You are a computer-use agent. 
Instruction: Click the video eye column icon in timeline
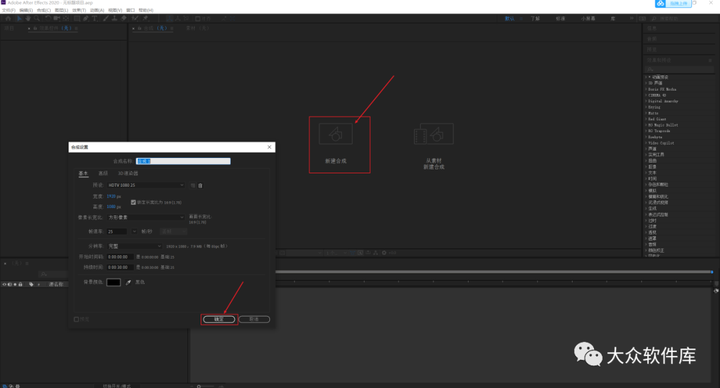tap(4, 285)
